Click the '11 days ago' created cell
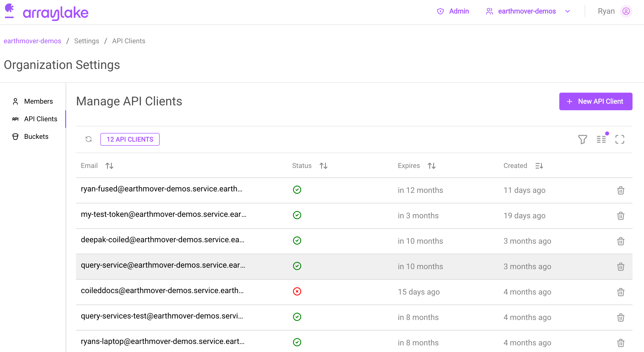The height and width of the screenshot is (352, 644). pos(524,190)
